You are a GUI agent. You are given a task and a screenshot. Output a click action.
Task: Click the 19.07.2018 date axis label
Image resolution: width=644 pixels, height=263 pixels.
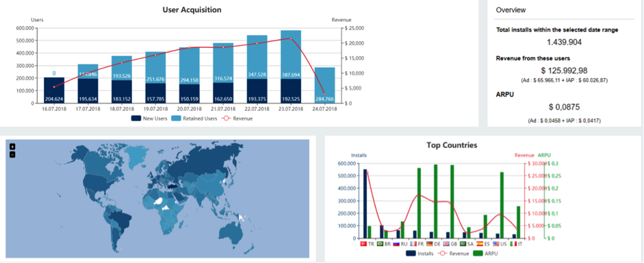155,109
